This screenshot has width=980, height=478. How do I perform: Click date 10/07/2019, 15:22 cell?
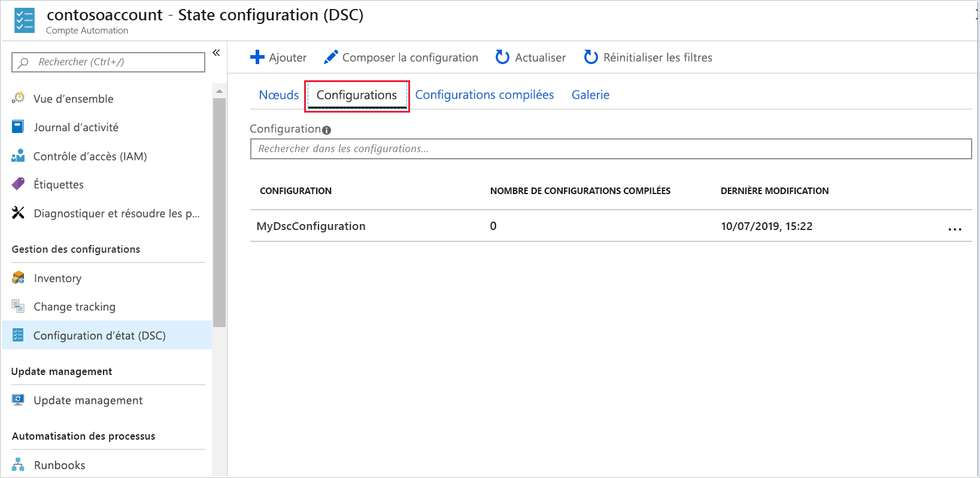point(767,226)
